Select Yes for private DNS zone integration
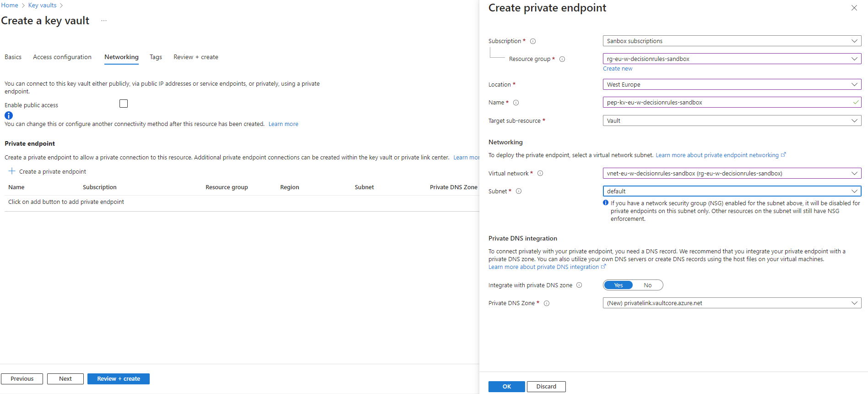868x394 pixels. point(618,285)
